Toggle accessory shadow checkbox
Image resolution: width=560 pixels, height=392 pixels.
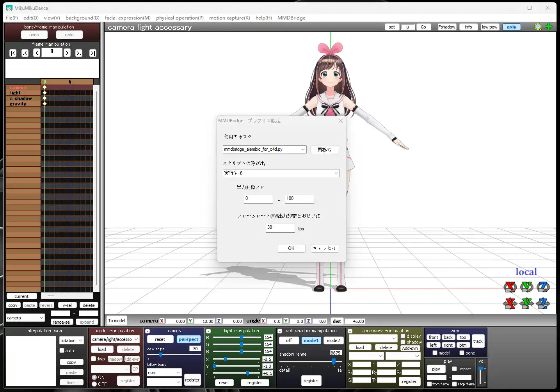(403, 342)
